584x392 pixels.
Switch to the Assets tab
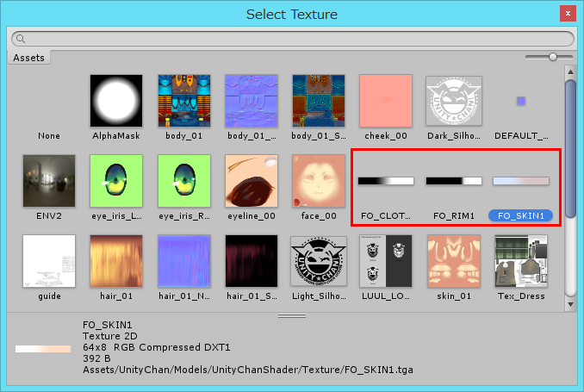(28, 58)
